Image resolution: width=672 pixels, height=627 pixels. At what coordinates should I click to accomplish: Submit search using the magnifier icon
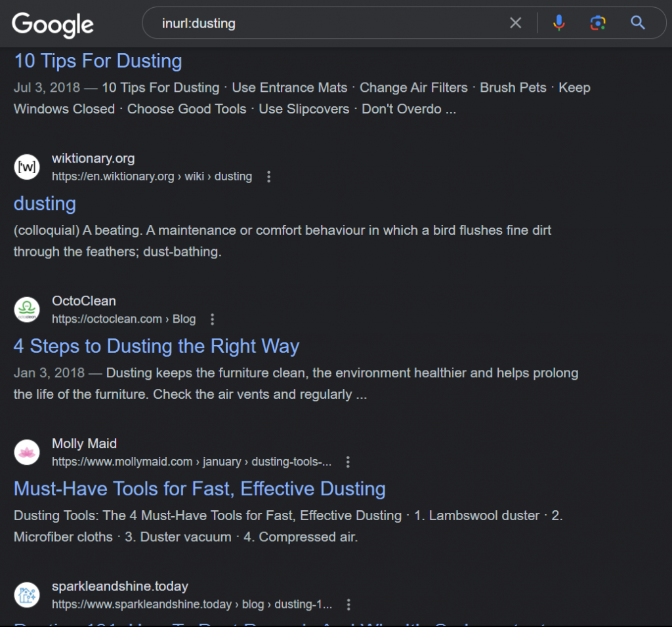638,22
